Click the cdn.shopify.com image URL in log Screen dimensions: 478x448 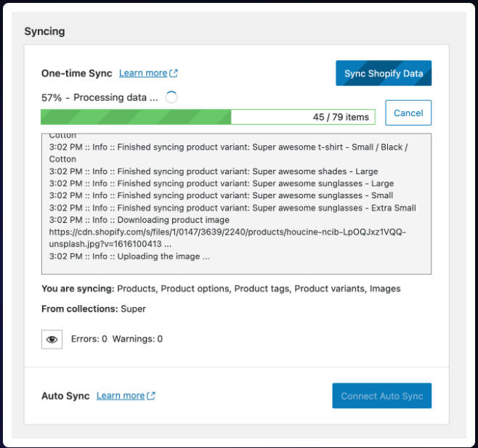[x=227, y=238]
